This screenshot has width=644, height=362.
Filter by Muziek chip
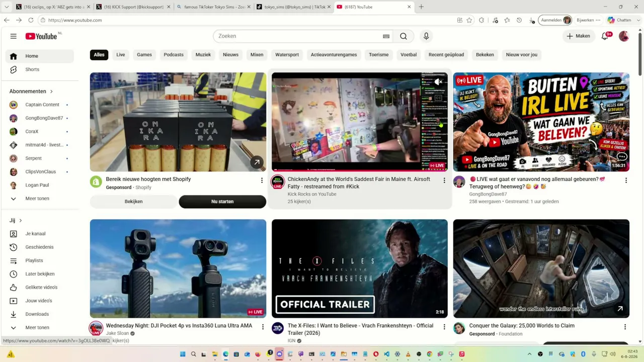[203, 55]
